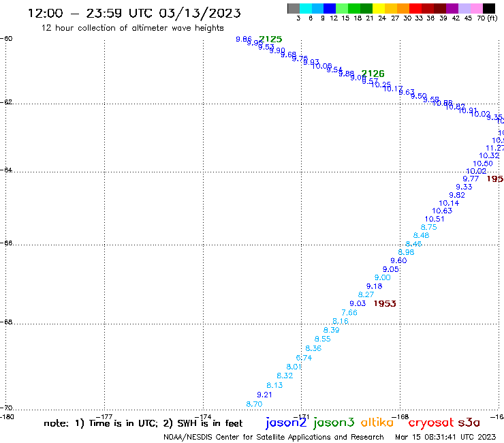The image size is (504, 443).
Task: Click the wave height value "9.00"
Action: [x=383, y=277]
